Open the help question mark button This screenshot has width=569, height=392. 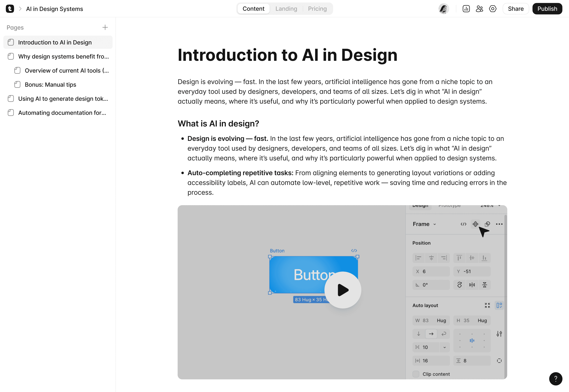(555, 378)
